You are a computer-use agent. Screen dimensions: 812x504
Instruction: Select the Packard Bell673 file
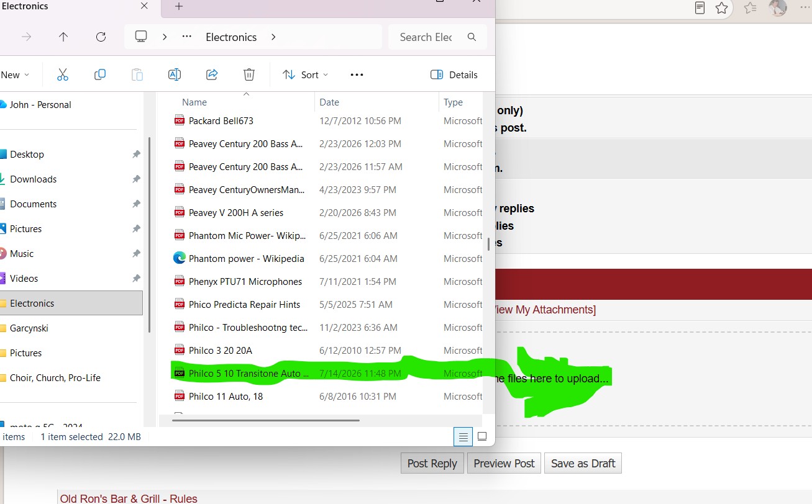[221, 120]
